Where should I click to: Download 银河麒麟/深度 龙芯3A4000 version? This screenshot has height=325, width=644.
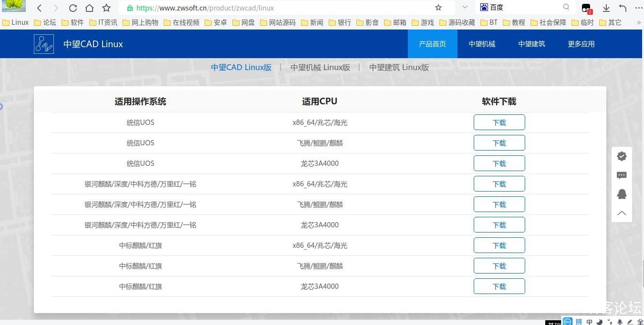click(499, 225)
